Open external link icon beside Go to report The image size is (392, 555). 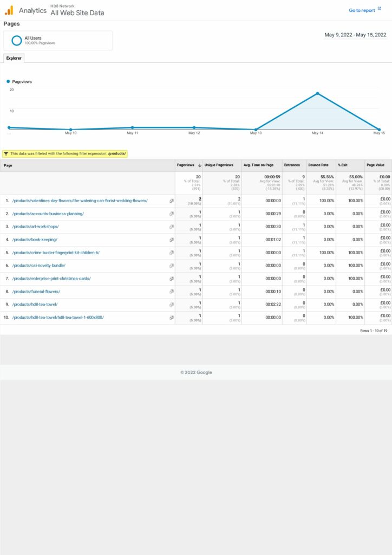380,9
